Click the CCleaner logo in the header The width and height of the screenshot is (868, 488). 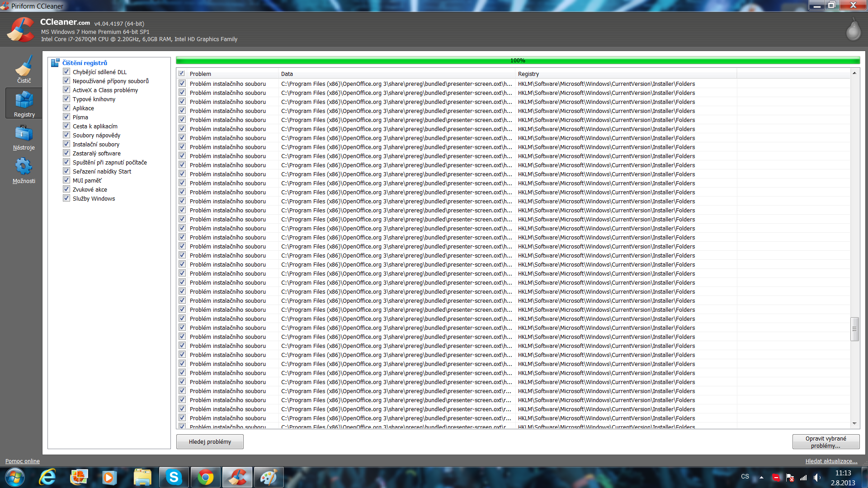point(21,30)
